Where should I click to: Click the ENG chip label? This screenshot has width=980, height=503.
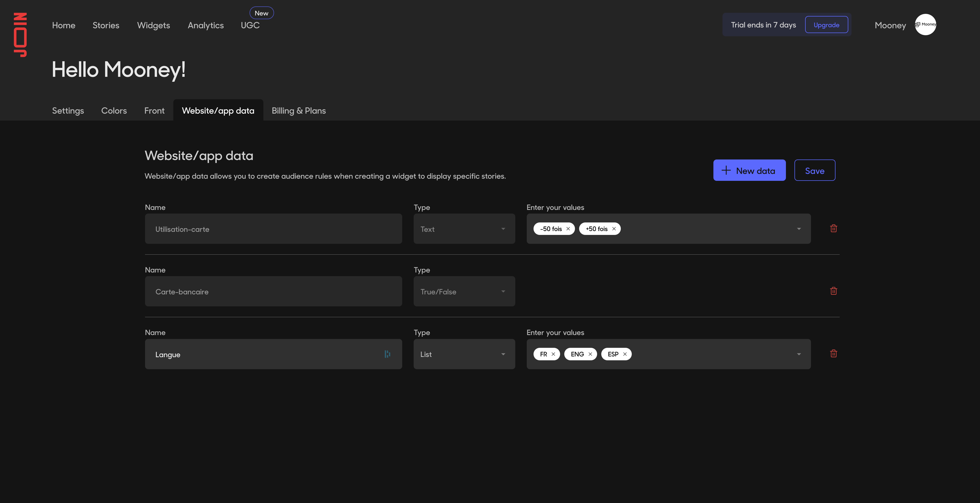tap(577, 354)
